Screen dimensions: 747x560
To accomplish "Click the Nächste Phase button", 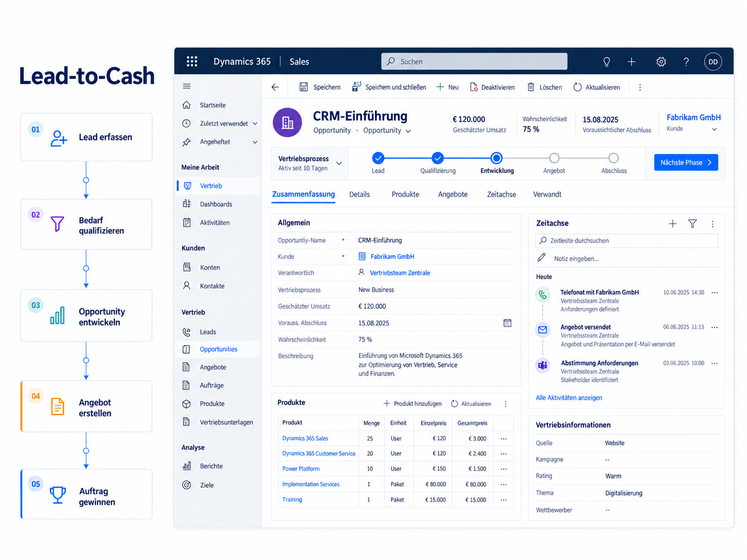I will (686, 162).
